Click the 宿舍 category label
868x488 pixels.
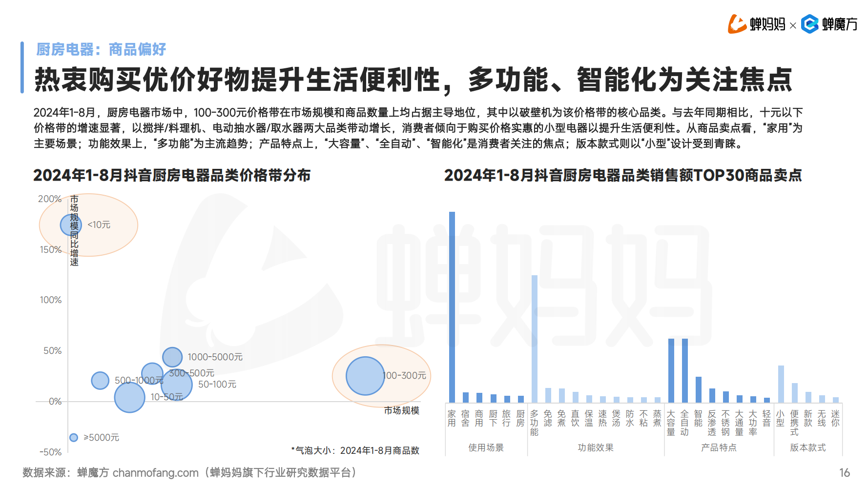point(466,419)
